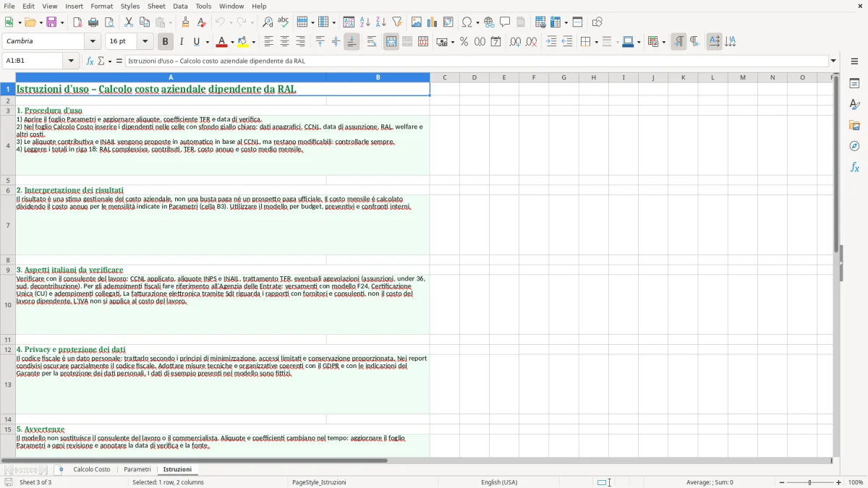868x488 pixels.
Task: Click the Clone Formatting paintbrush icon
Action: [185, 22]
